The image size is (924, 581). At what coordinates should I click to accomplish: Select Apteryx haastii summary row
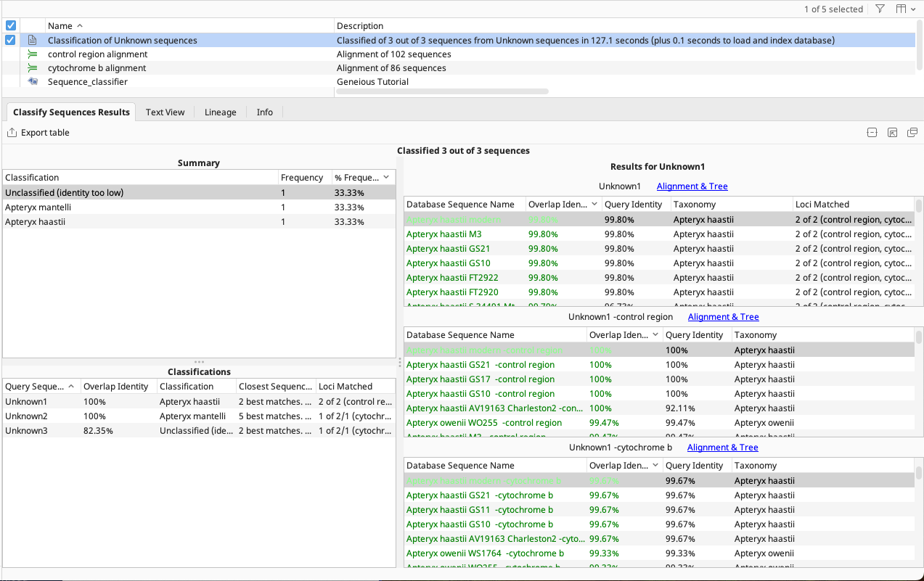coord(199,222)
